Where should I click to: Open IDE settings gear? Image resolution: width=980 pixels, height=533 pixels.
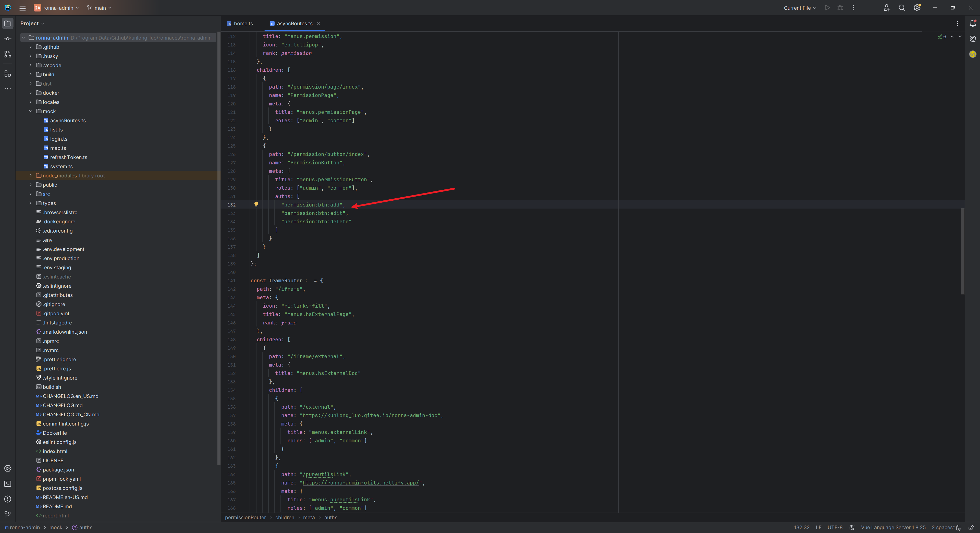(x=917, y=8)
